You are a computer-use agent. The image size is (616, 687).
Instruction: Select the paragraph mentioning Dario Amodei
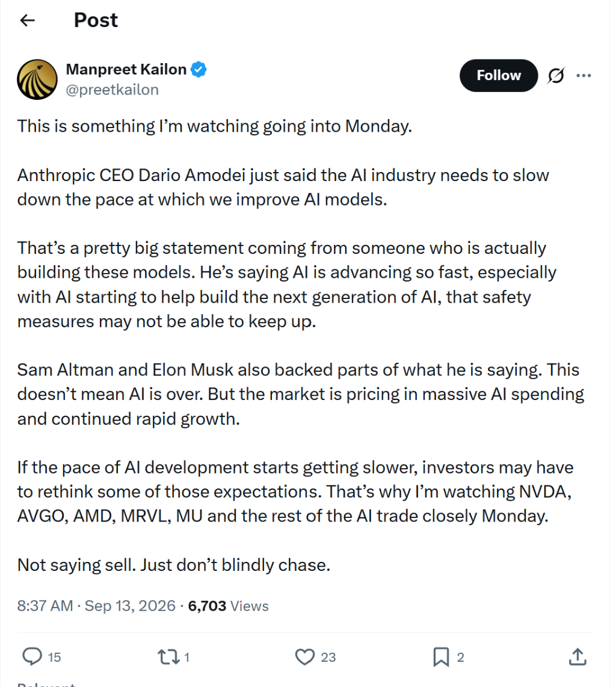click(283, 187)
